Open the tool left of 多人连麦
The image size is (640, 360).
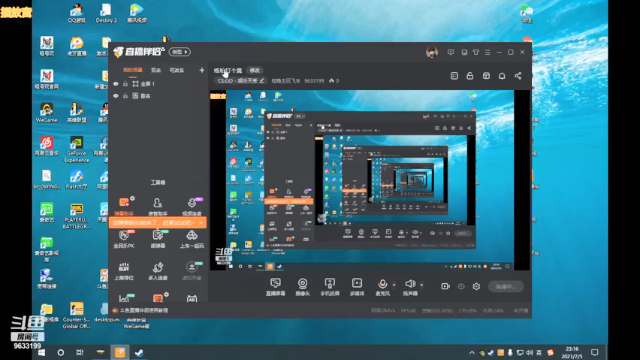tap(124, 271)
